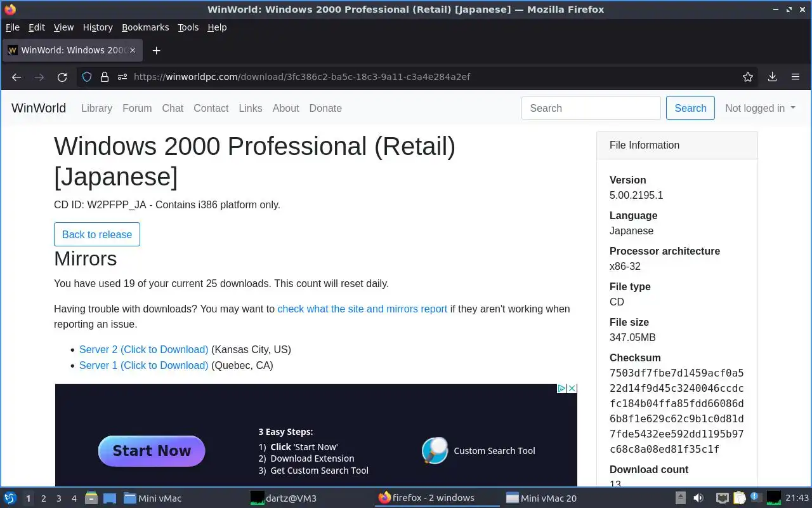Viewport: 812px width, 508px height.
Task: Open the Edit menu
Action: click(37, 27)
